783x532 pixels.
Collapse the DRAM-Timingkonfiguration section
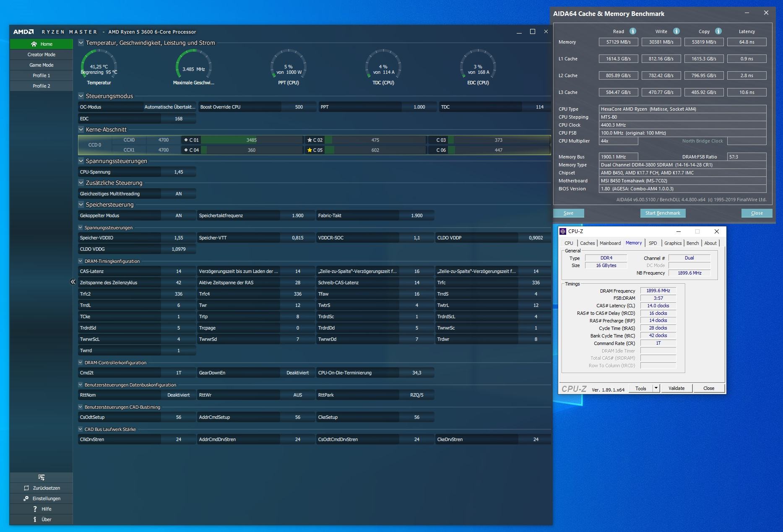(81, 261)
